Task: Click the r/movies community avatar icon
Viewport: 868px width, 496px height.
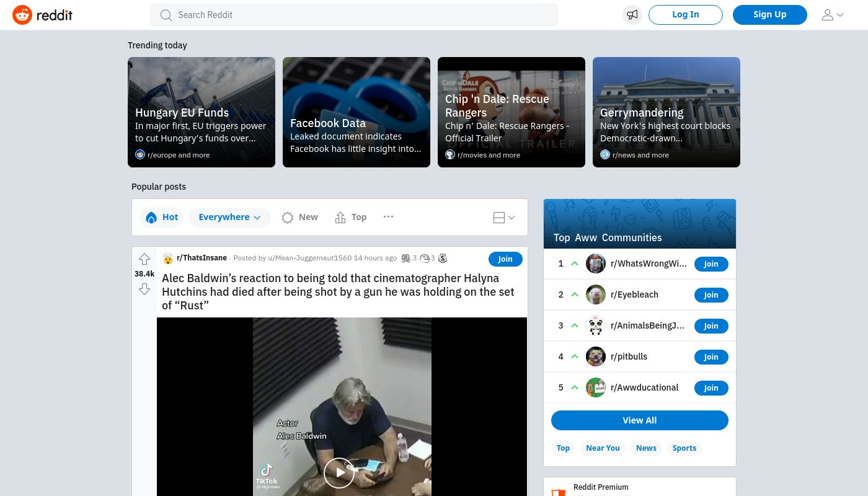Action: point(450,154)
